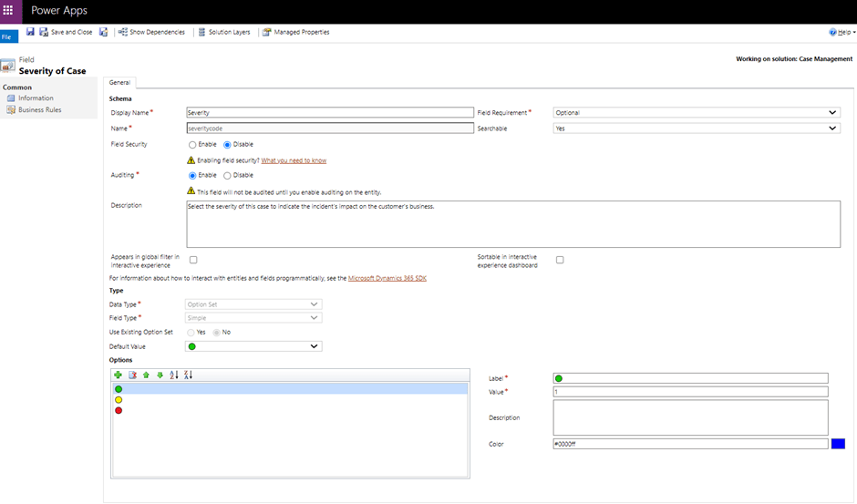Open the Microsoft Dynamics 365 SDK link
Image resolution: width=857 pixels, height=504 pixels.
click(x=387, y=278)
